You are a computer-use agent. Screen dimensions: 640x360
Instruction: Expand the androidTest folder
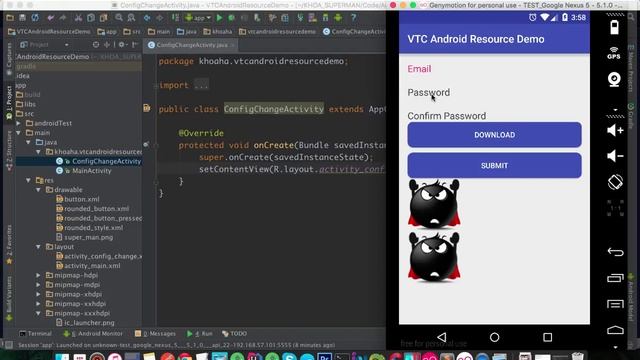(18, 123)
